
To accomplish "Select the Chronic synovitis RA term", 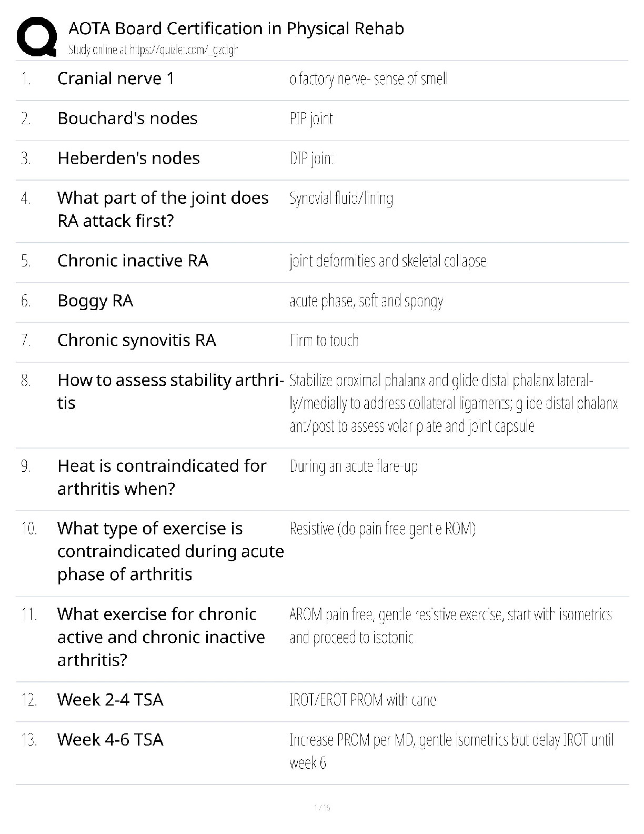I will click(x=137, y=340).
